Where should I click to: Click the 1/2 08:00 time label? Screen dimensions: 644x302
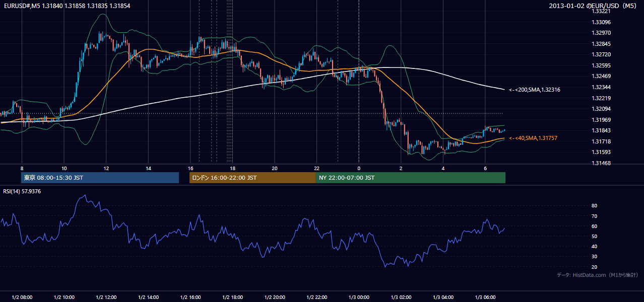pyautogui.click(x=22, y=297)
